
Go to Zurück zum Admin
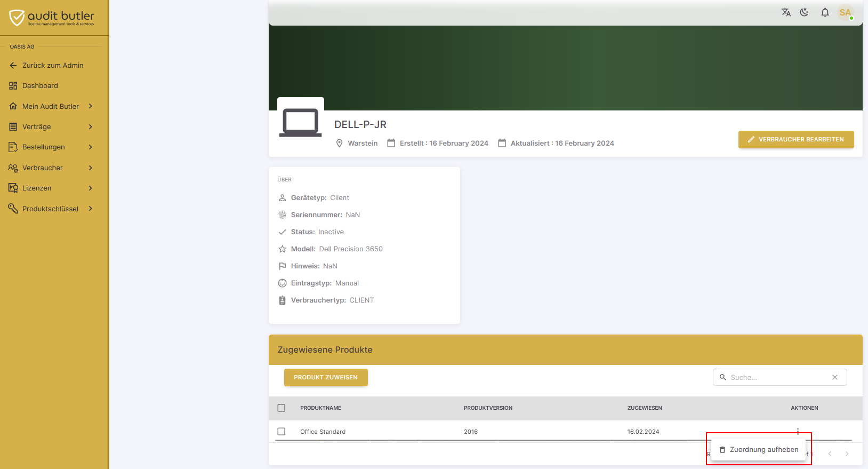click(x=53, y=66)
